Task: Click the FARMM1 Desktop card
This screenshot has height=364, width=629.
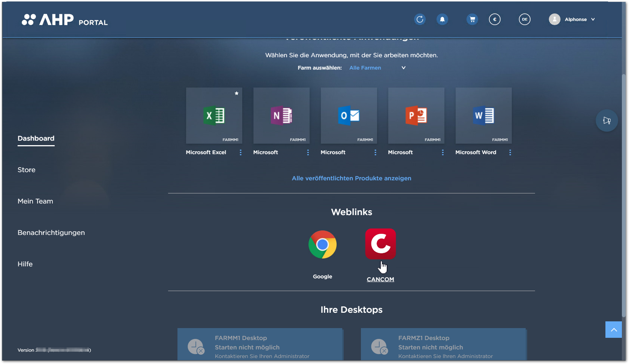Action: [260, 345]
